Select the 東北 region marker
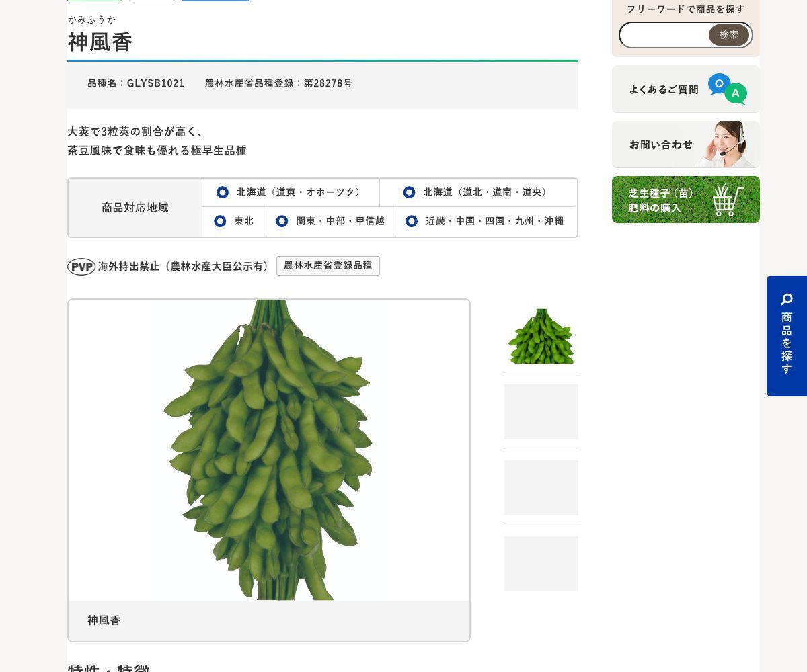 click(x=220, y=221)
